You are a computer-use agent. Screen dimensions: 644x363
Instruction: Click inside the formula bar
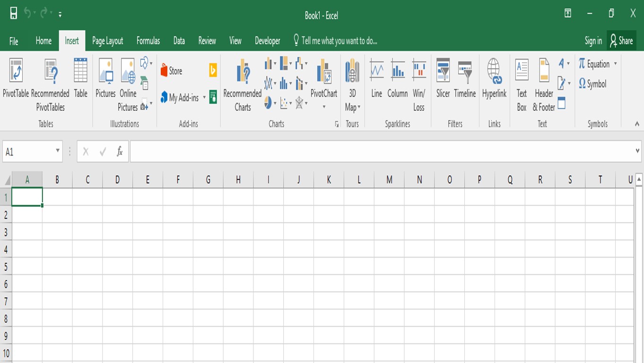[331, 151]
